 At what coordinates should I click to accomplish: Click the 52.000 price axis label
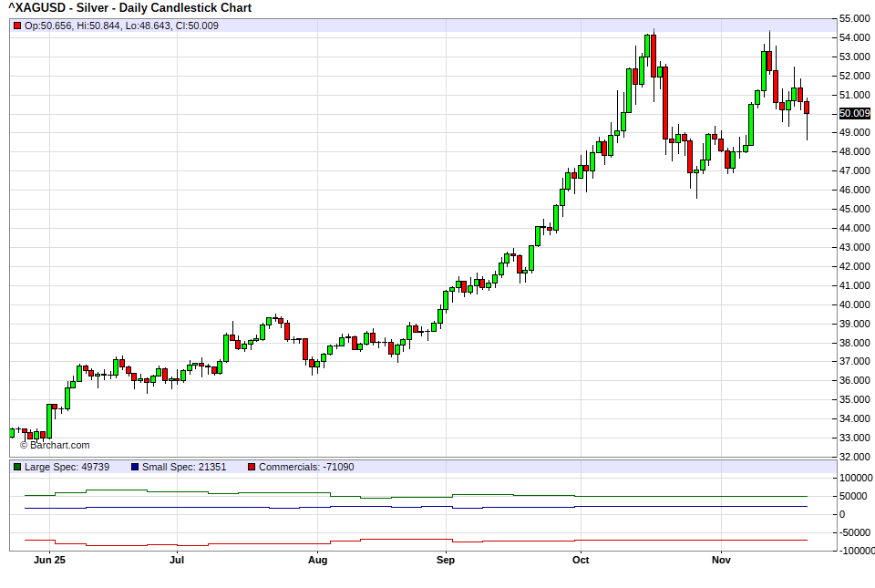854,76
